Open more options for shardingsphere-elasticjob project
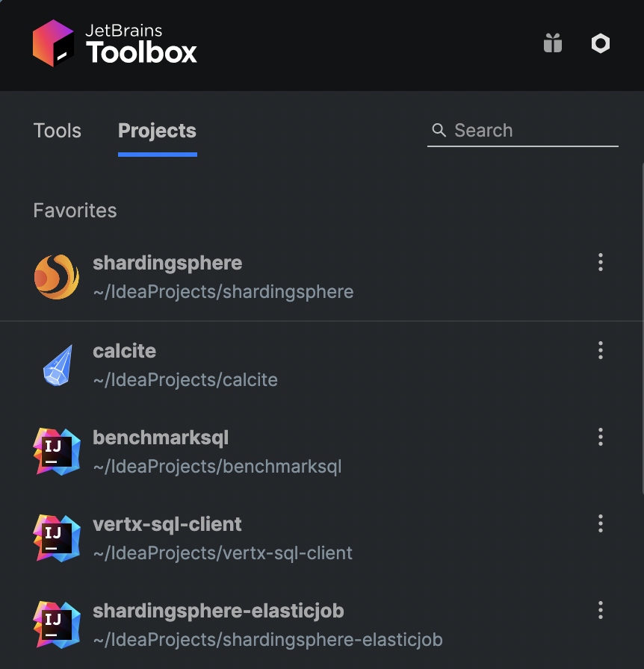 [x=601, y=610]
